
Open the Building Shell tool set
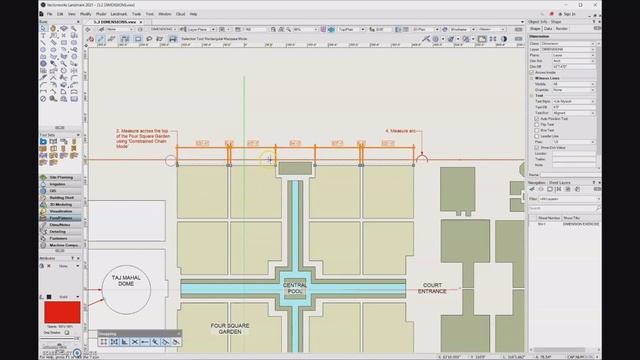click(x=61, y=198)
